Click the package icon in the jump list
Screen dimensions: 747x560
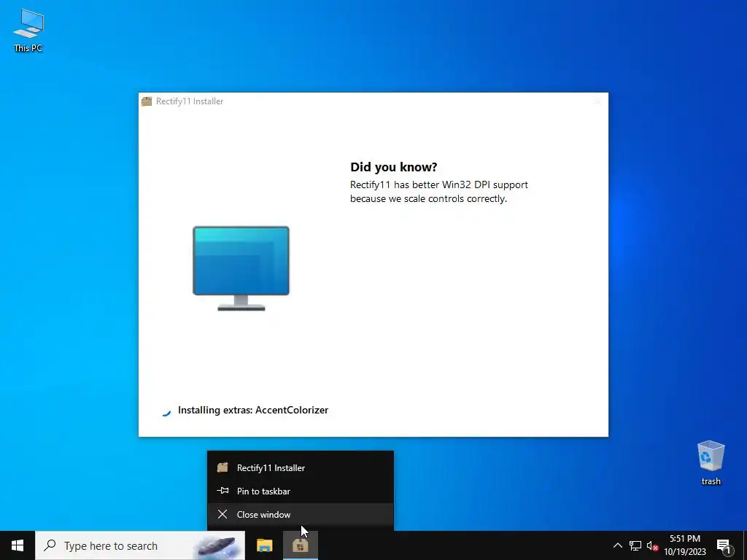click(222, 467)
